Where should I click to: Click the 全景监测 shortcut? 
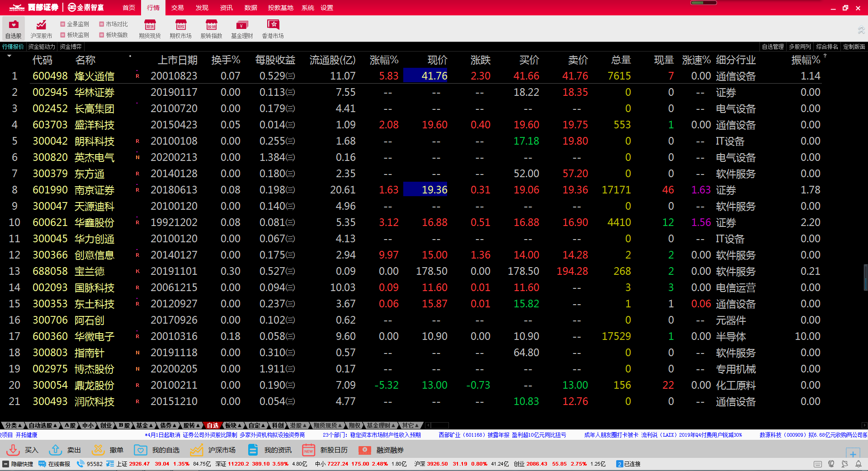pyautogui.click(x=75, y=24)
